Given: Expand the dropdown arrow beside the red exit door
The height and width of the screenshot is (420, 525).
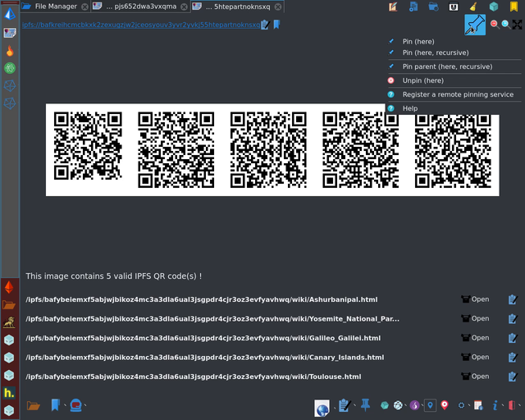Looking at the screenshot, I should tap(519, 405).
